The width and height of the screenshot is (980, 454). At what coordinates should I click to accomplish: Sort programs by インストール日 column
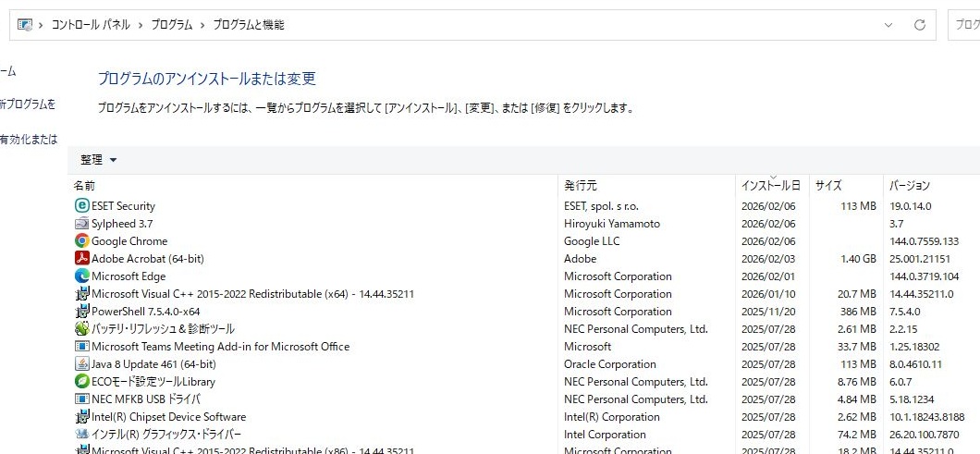click(770, 186)
